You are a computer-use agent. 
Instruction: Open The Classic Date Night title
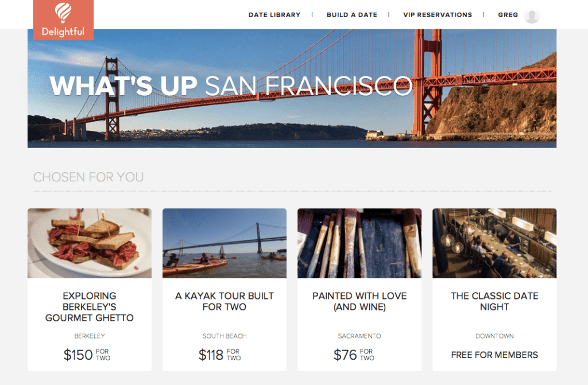point(494,301)
